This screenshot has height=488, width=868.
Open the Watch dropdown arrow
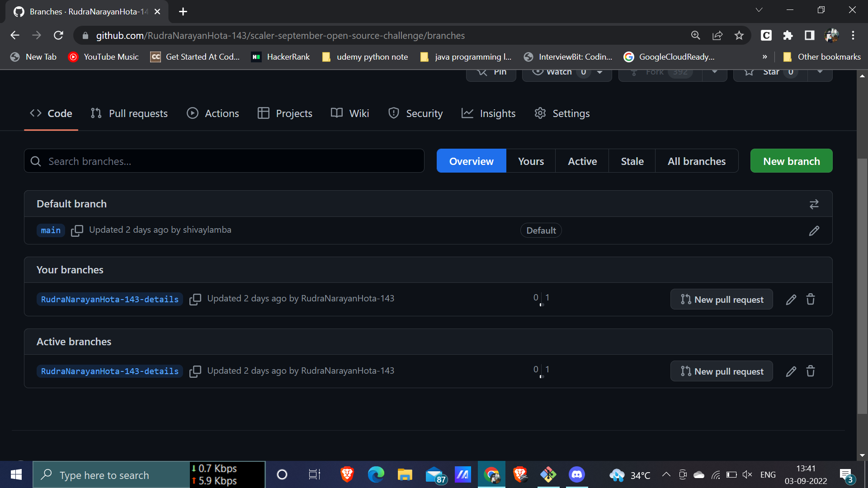click(599, 71)
